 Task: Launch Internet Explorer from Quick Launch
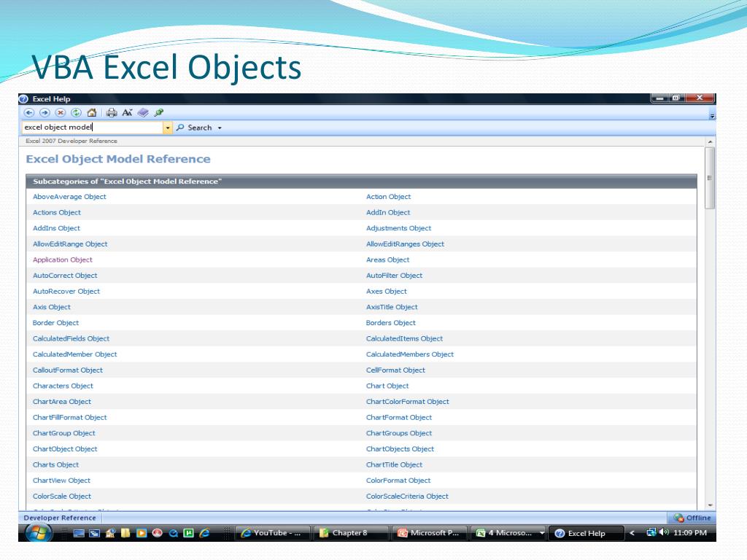[x=204, y=533]
